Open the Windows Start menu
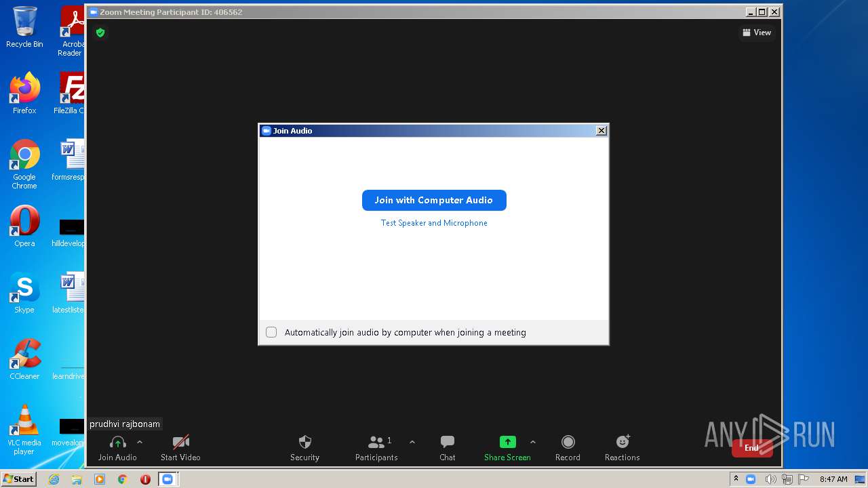The width and height of the screenshot is (868, 488). pyautogui.click(x=18, y=479)
